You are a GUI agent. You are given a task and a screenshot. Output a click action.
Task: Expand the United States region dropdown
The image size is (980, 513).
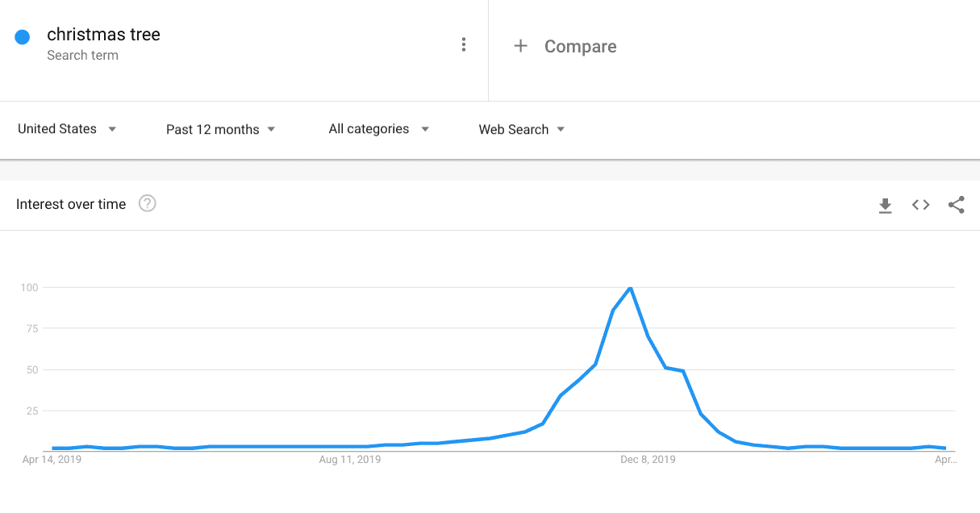[68, 129]
